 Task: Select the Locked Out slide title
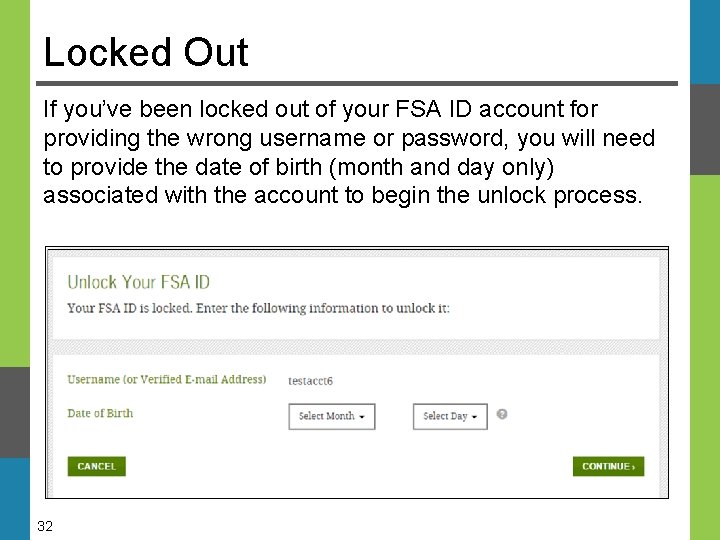pos(146,52)
